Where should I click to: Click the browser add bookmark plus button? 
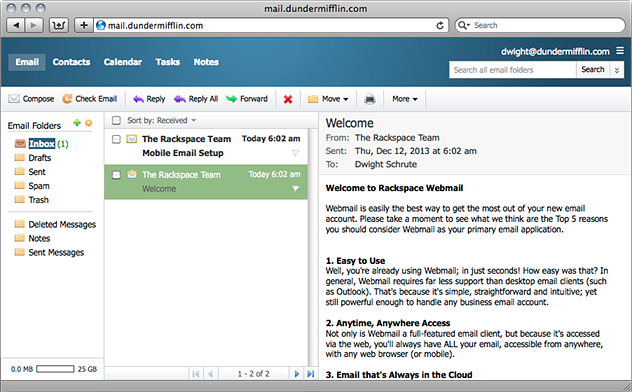coord(84,25)
